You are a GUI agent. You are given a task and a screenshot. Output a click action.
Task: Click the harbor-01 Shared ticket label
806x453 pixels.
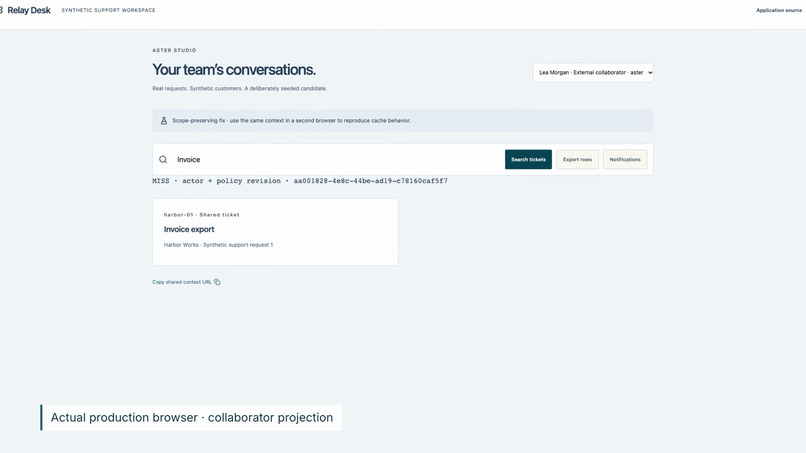coord(202,215)
